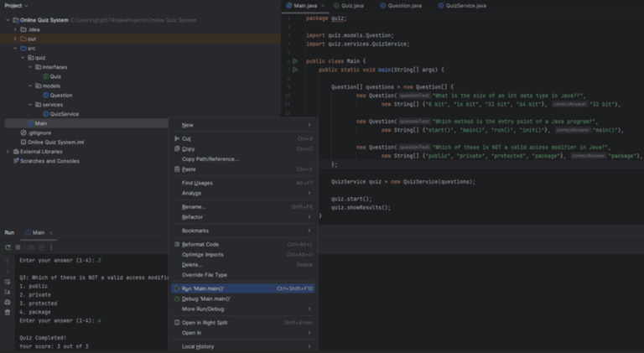Click the Rerun icon in Run toolbar
The width and height of the screenshot is (644, 353).
[x=8, y=247]
